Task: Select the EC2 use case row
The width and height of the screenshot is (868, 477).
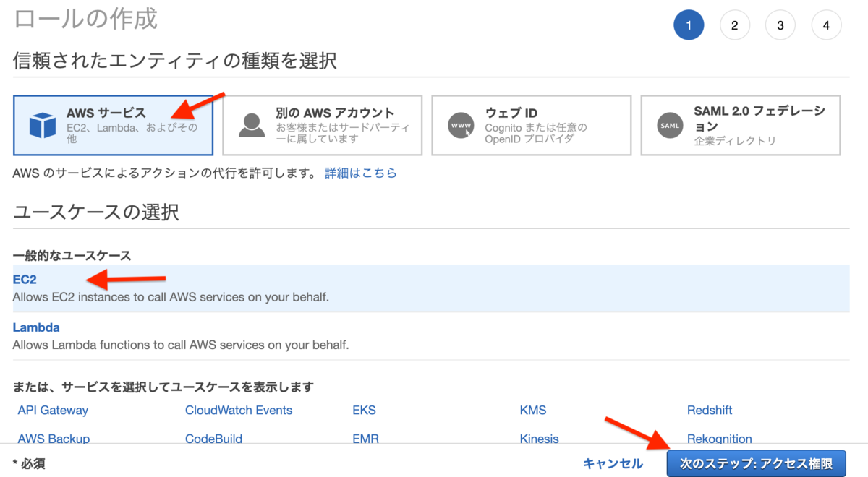Action: click(431, 288)
